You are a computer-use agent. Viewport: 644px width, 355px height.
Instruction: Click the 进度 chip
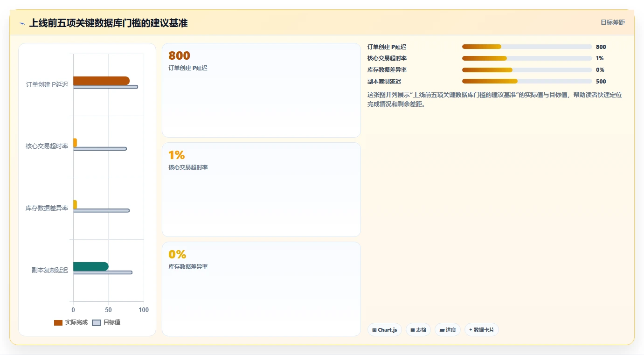click(448, 330)
